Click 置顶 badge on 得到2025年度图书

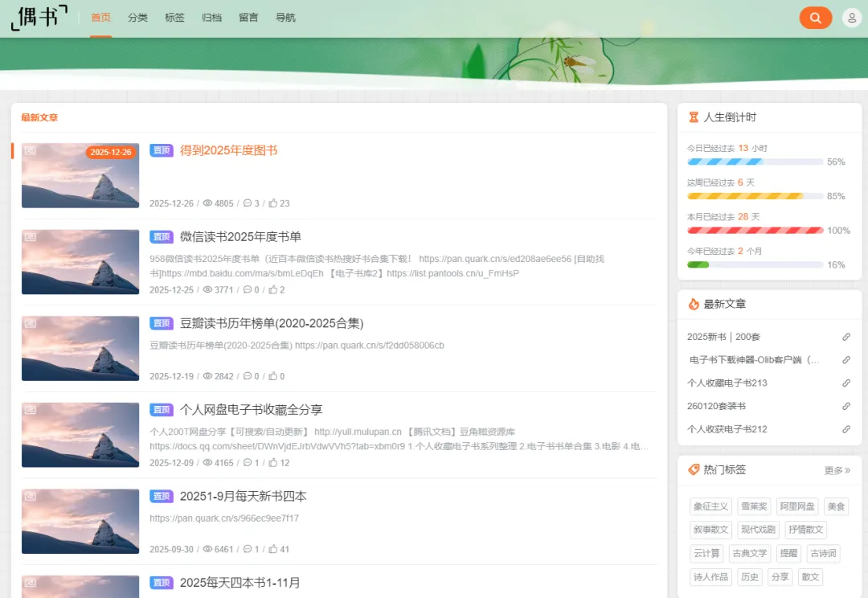click(162, 150)
